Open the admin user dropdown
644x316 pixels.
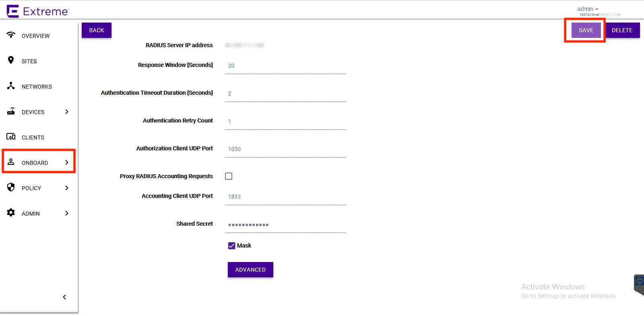tap(588, 9)
